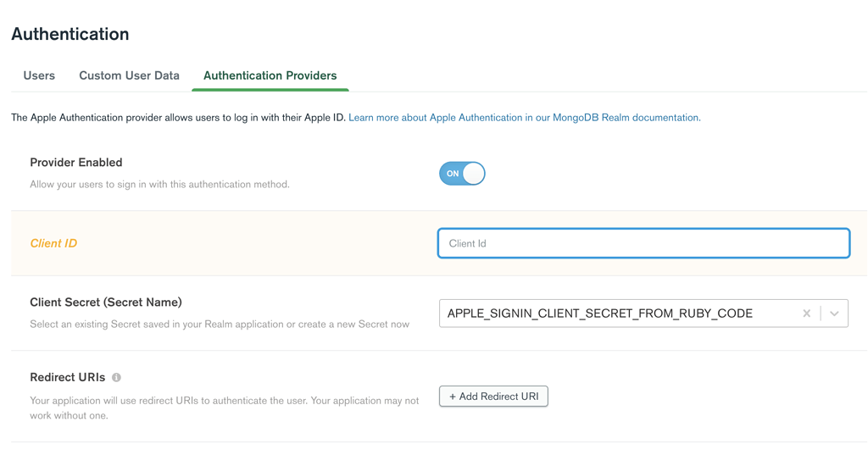Viewport: 868px width, 455px height.
Task: Click the 'Apple Authentication provider allows users' sentence
Action: coord(178,118)
